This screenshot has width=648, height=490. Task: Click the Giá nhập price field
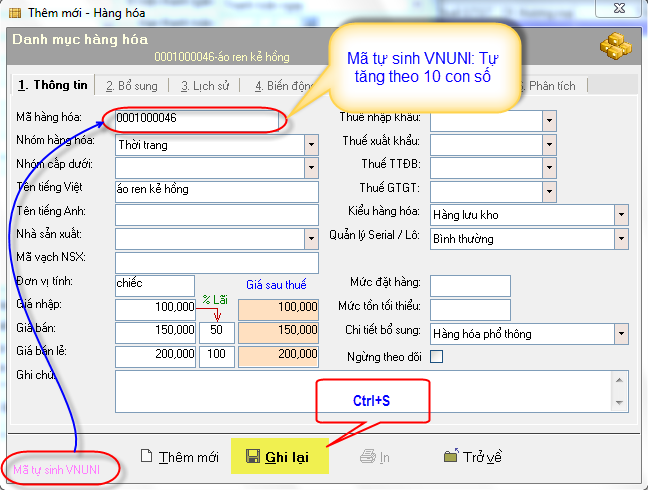[x=155, y=309]
